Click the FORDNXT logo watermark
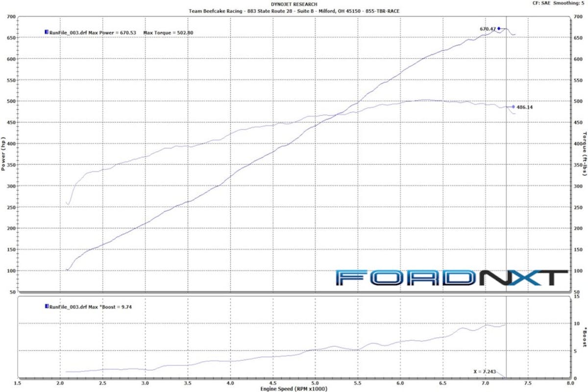 (452, 277)
